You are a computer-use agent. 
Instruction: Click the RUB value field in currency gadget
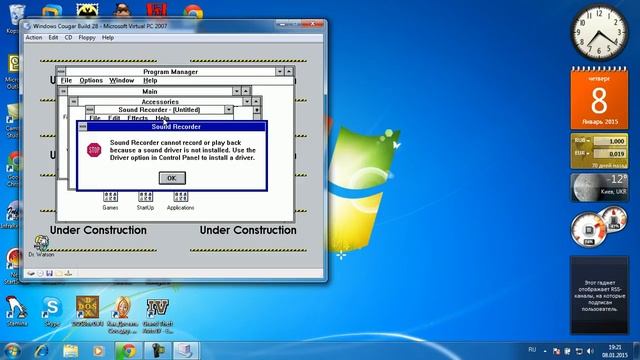click(610, 141)
